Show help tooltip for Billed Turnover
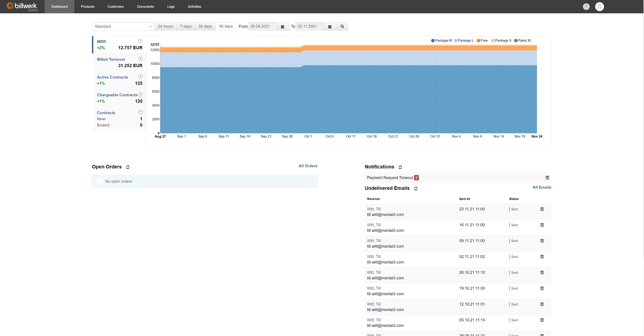644x336 pixels. (141, 59)
